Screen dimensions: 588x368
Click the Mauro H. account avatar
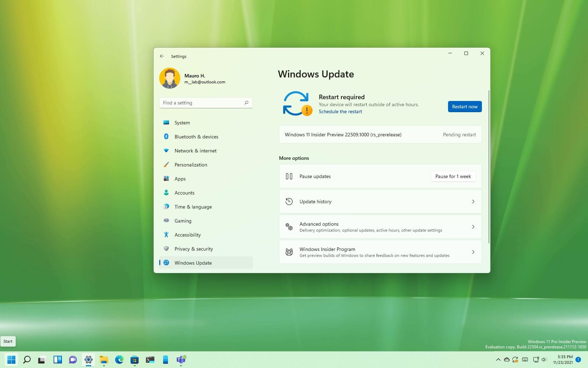click(169, 78)
